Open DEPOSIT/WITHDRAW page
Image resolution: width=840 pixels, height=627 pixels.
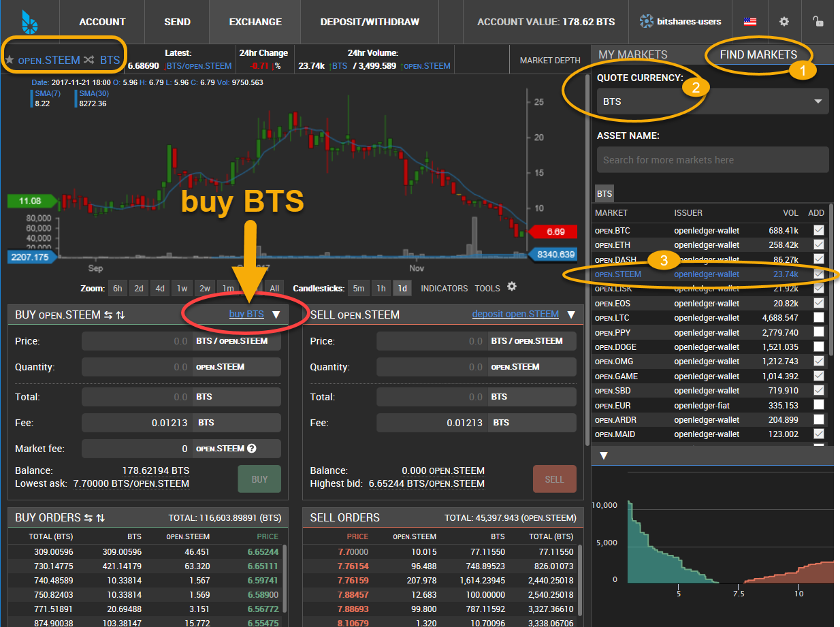pos(370,22)
